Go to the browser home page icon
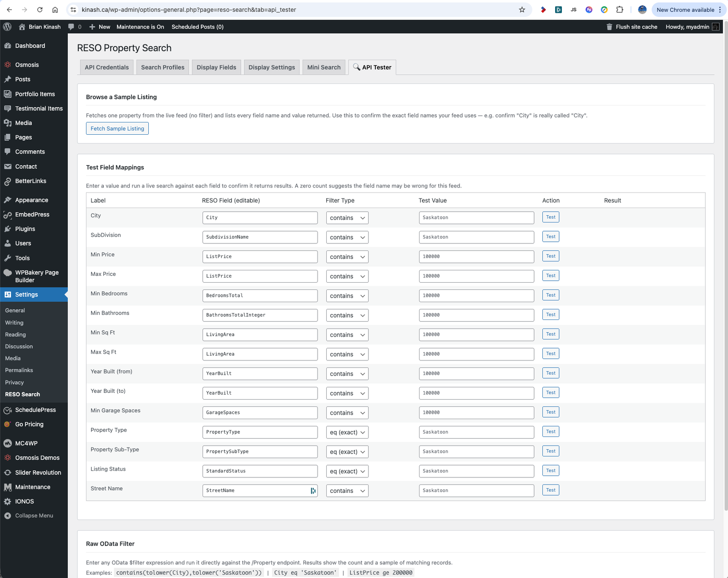Viewport: 728px width, 578px height. point(55,10)
